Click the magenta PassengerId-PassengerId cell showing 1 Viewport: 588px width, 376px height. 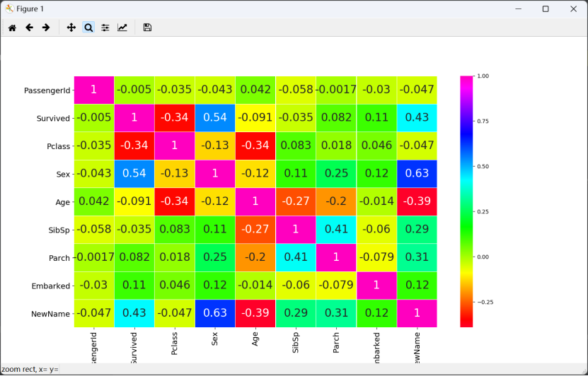[94, 90]
